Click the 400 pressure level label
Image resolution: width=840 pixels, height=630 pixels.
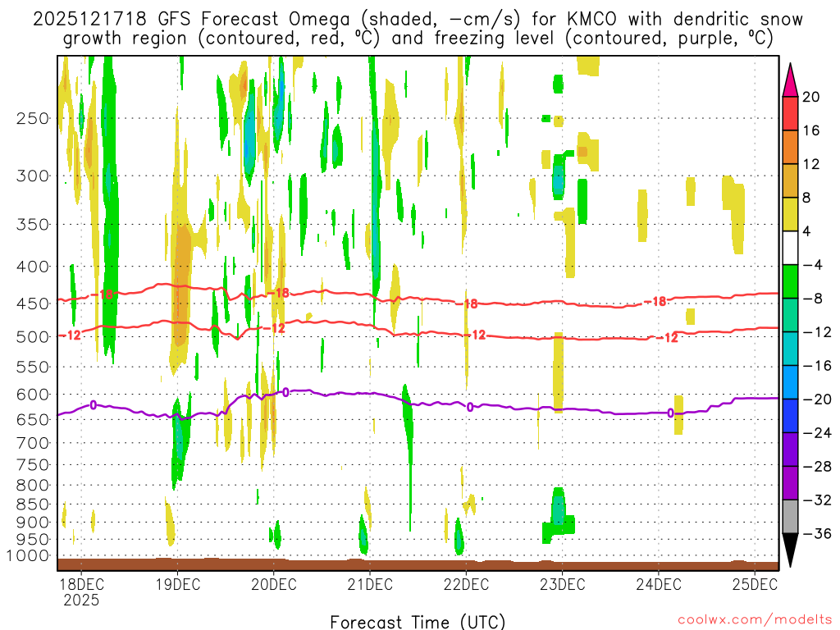pos(33,267)
